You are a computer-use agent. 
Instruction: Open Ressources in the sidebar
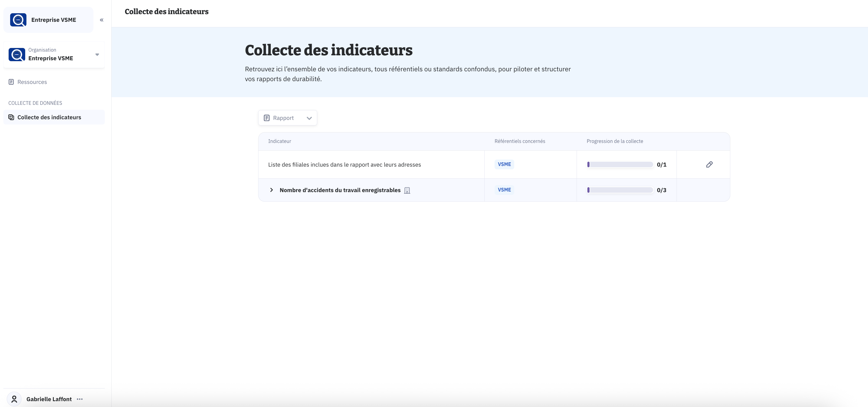pyautogui.click(x=32, y=82)
